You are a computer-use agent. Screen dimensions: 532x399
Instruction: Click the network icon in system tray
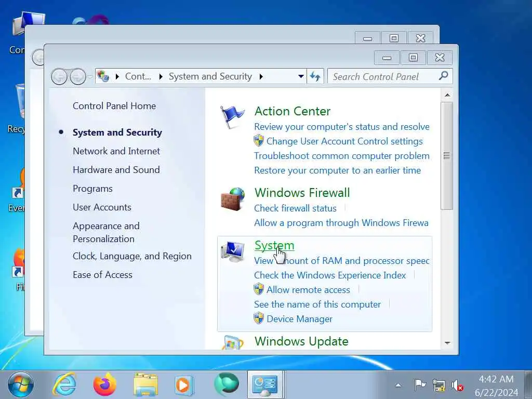438,385
